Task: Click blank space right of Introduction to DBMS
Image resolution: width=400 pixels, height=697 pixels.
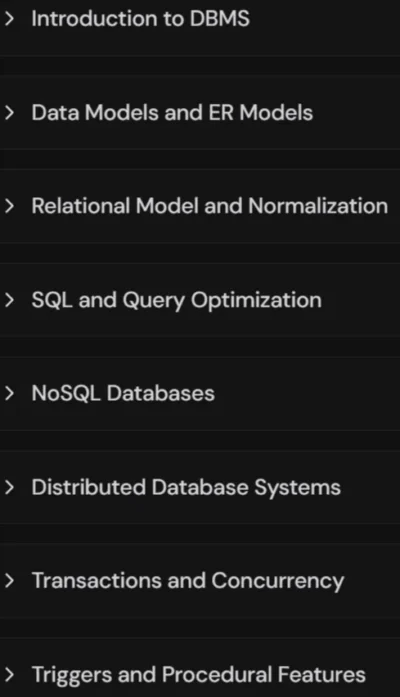Action: pyautogui.click(x=324, y=19)
